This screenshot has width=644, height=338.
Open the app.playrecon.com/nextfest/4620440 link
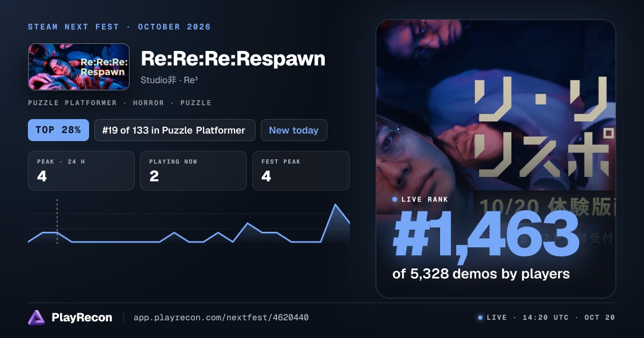click(221, 318)
